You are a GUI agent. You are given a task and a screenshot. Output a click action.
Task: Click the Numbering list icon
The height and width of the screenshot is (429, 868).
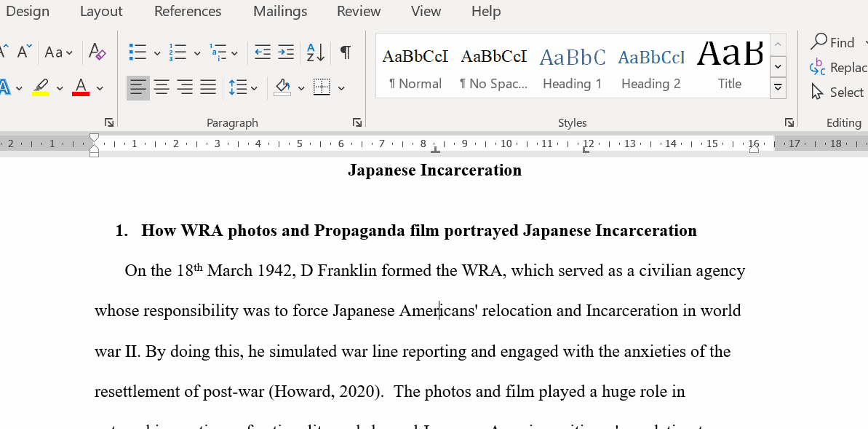click(177, 52)
